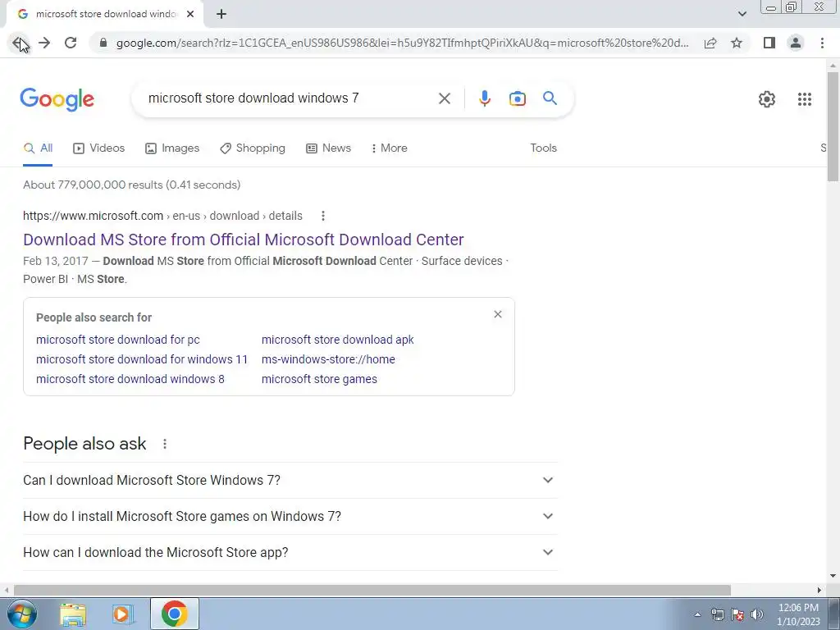840x630 pixels.
Task: Click the search query input field
Action: click(286, 98)
